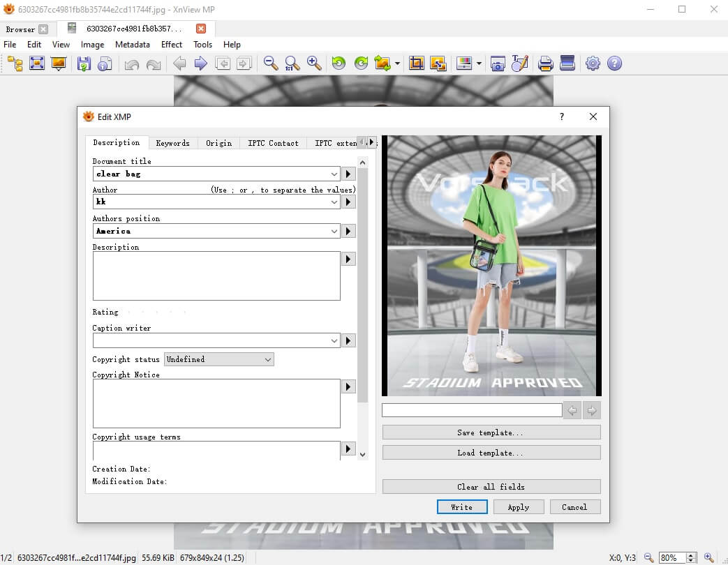The width and height of the screenshot is (728, 565).
Task: Rotate image clockwise icon
Action: tap(361, 63)
